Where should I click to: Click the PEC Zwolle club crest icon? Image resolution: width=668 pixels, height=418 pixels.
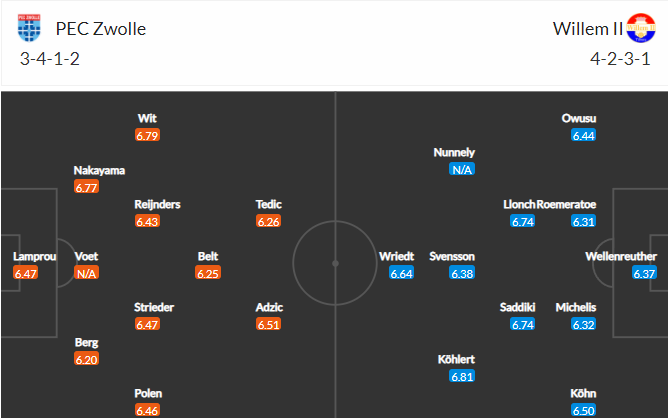tap(29, 28)
